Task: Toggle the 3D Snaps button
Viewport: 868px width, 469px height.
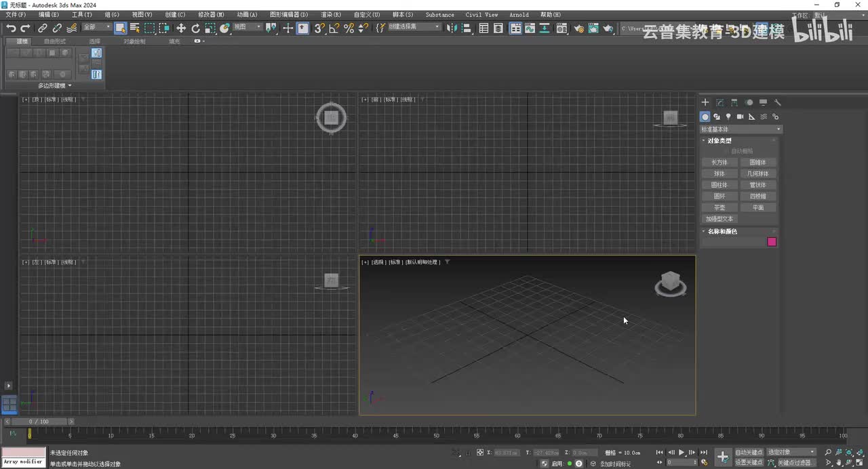Action: point(319,28)
